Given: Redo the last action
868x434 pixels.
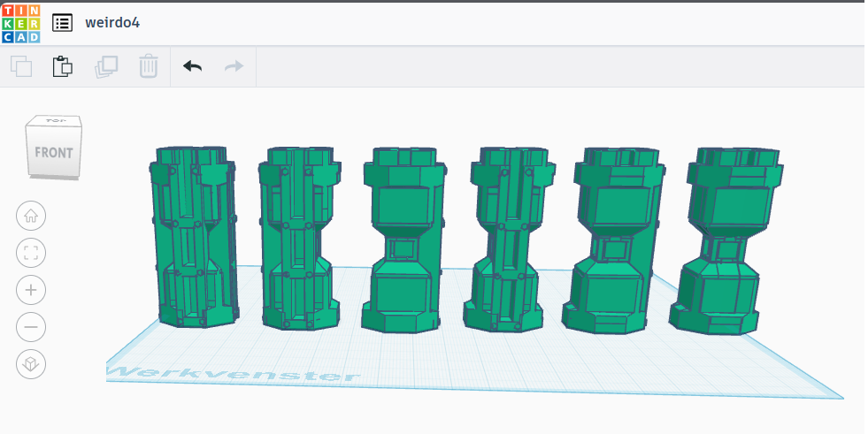Looking at the screenshot, I should 234,66.
